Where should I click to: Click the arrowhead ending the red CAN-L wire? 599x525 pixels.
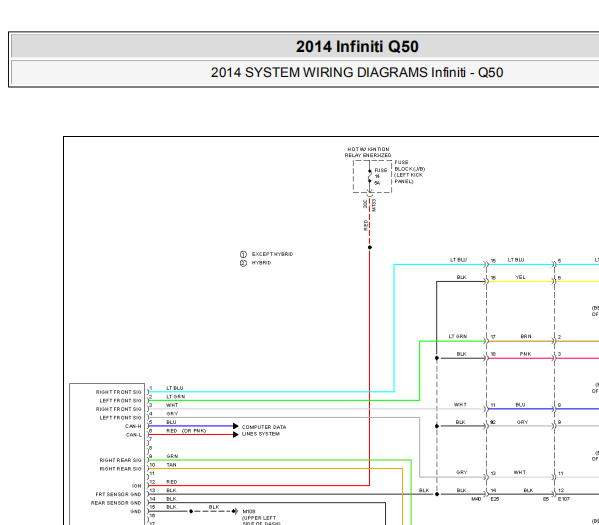pos(236,434)
